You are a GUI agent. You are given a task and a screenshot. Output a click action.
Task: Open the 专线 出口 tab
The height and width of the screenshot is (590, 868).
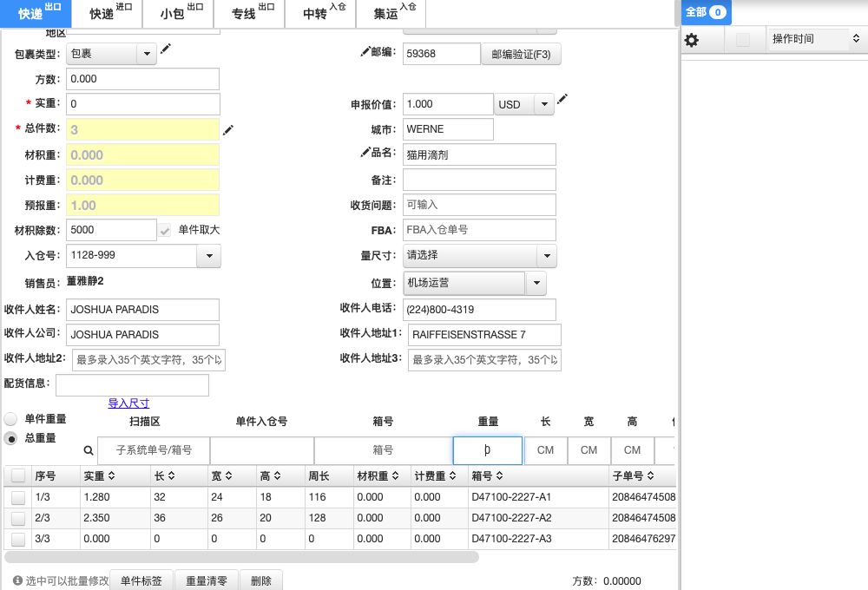tap(249, 13)
